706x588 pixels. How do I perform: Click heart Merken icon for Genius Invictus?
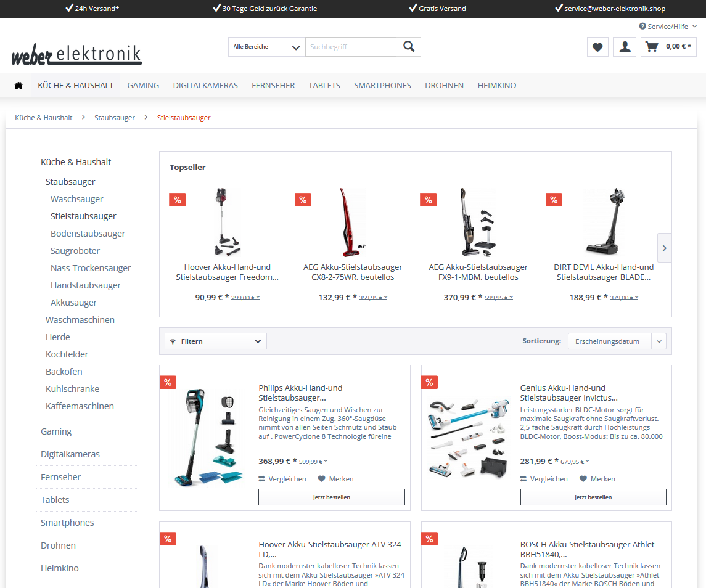(583, 479)
